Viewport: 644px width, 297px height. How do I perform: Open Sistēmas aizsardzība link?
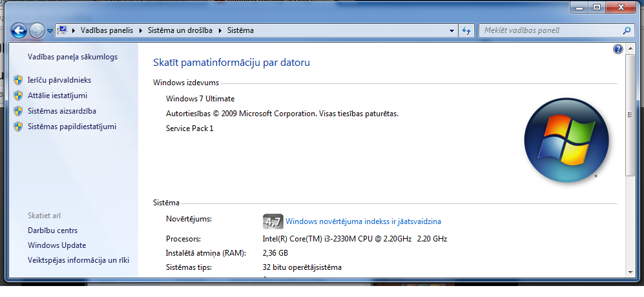[x=62, y=111]
